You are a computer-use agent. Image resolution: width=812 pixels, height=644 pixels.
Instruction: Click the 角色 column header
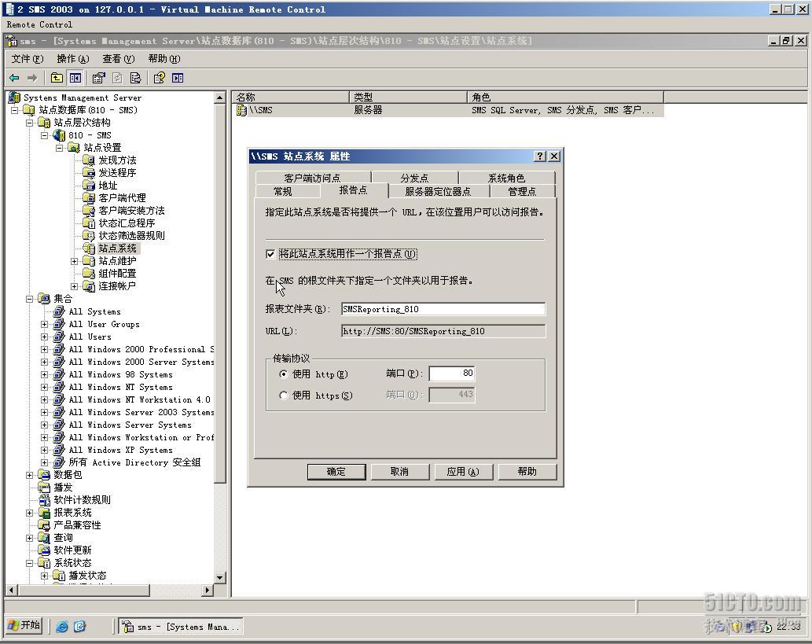tap(565, 97)
